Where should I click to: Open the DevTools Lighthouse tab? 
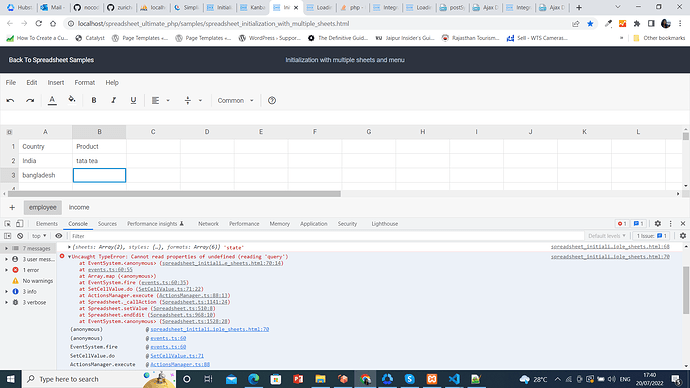[x=385, y=223]
